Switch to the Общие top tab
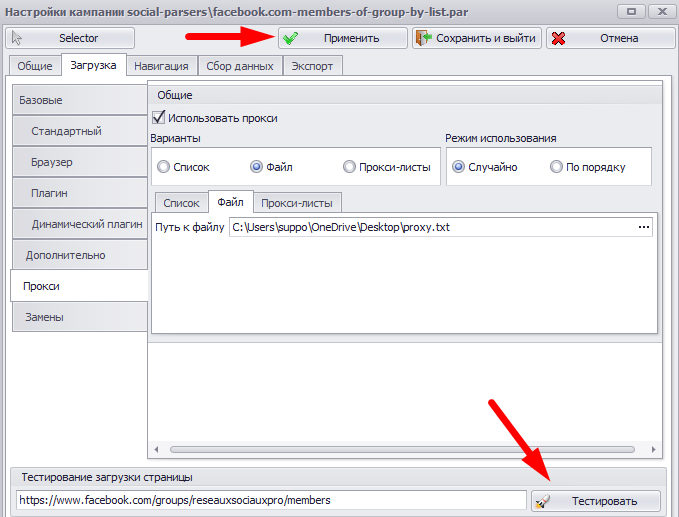 pyautogui.click(x=35, y=66)
